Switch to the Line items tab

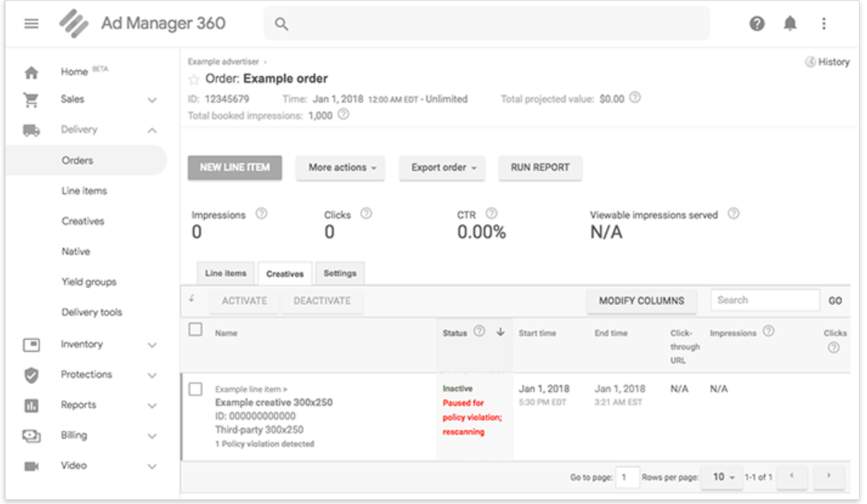pyautogui.click(x=225, y=274)
